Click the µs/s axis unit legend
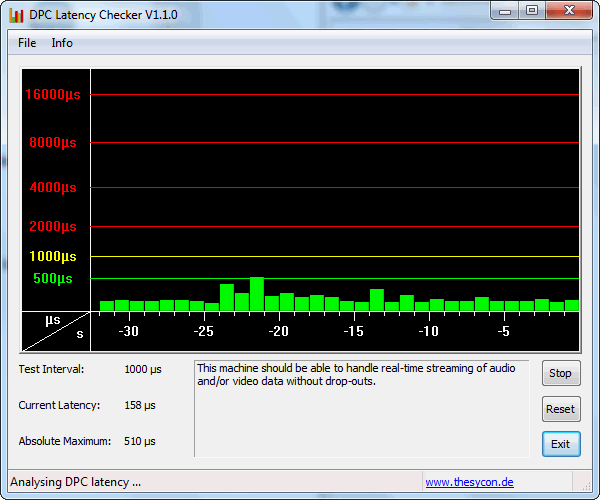Viewport: 600px width, 500px height. click(56, 331)
